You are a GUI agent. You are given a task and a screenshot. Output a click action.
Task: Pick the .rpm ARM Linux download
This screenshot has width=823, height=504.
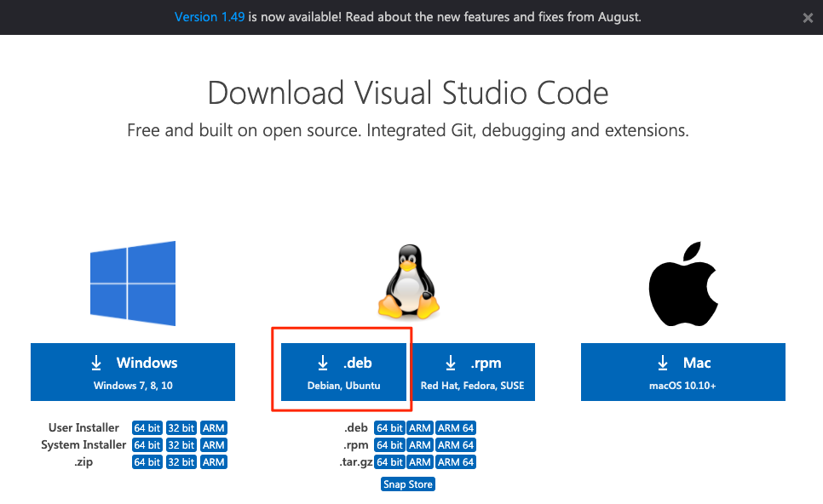click(420, 445)
